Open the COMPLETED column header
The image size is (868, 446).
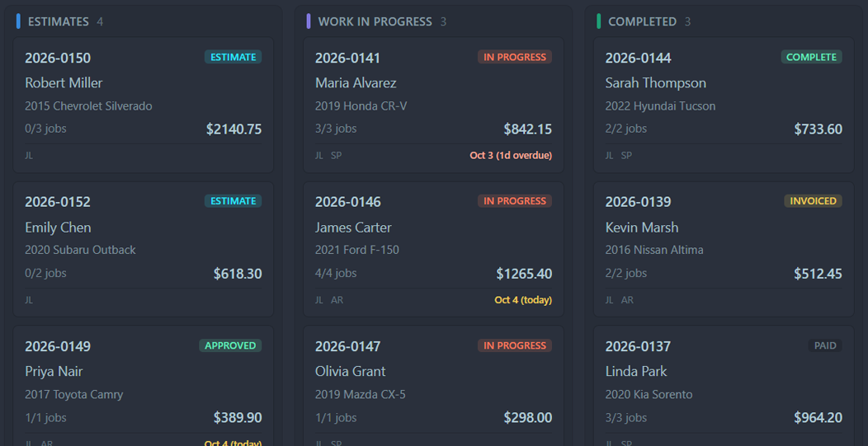[642, 21]
